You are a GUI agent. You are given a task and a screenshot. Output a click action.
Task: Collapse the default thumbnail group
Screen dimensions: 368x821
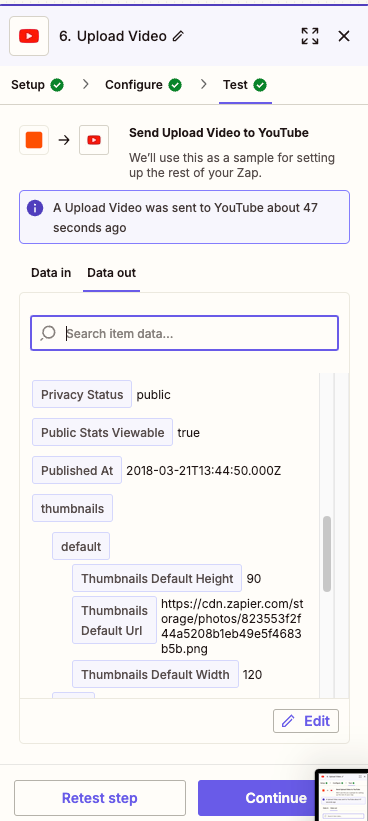click(81, 547)
